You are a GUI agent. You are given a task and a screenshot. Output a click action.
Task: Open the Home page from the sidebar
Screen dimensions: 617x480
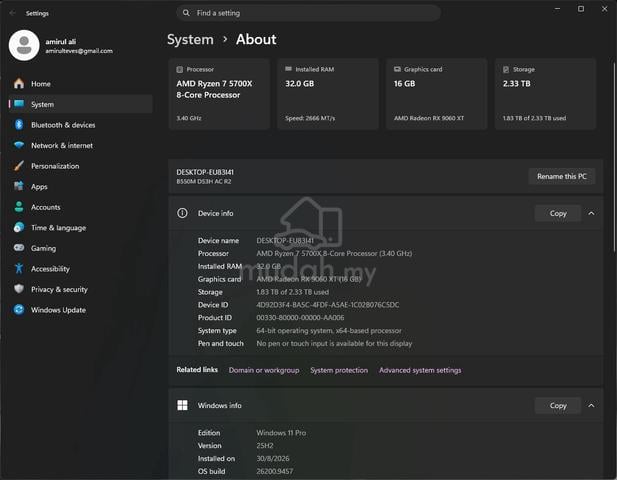coord(81,84)
